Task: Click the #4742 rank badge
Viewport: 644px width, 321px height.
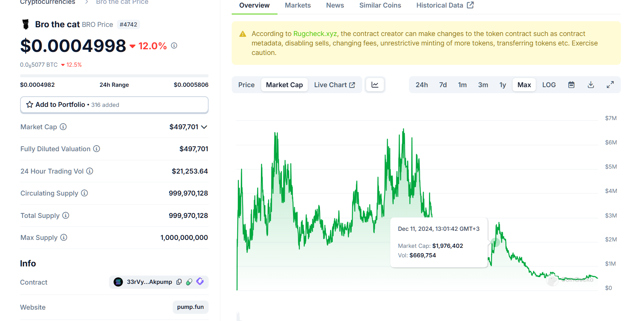Action: tap(128, 25)
